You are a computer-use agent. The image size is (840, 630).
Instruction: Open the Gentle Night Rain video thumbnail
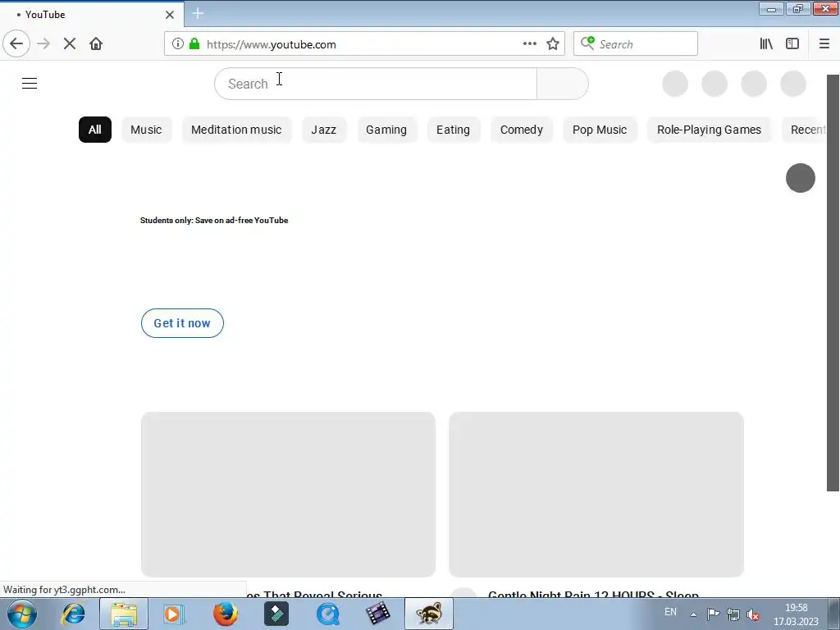pyautogui.click(x=596, y=494)
